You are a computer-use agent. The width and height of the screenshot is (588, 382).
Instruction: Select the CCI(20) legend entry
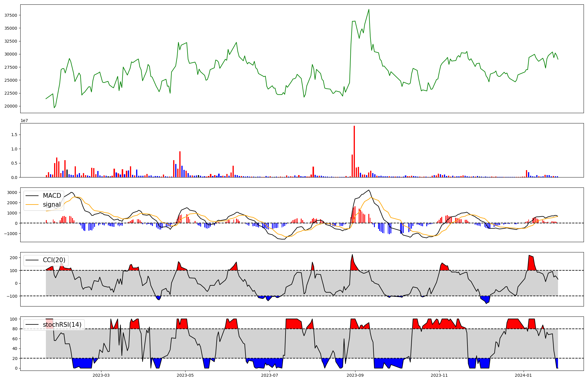[54, 260]
